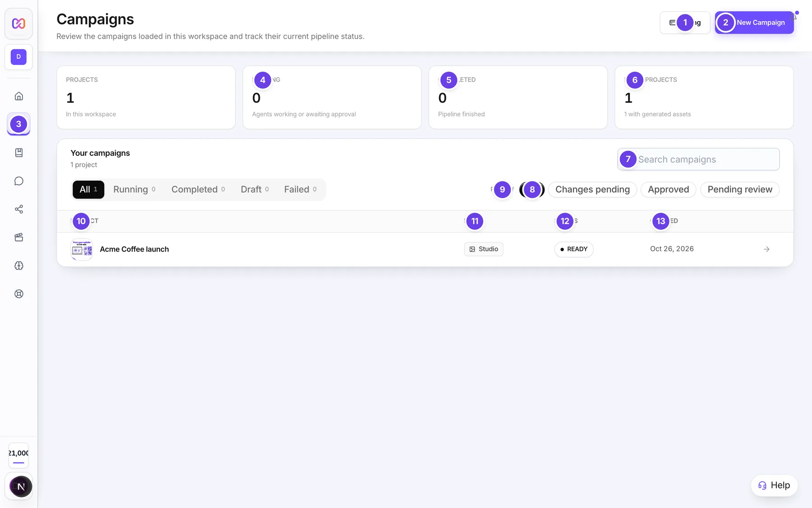The height and width of the screenshot is (508, 812).
Task: Open the bookmark library sidebar icon
Action: click(x=18, y=153)
